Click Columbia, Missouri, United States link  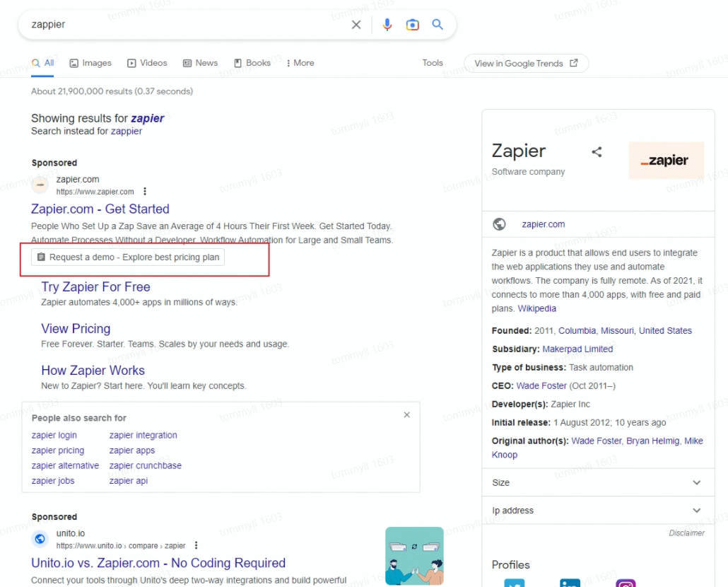pos(625,331)
